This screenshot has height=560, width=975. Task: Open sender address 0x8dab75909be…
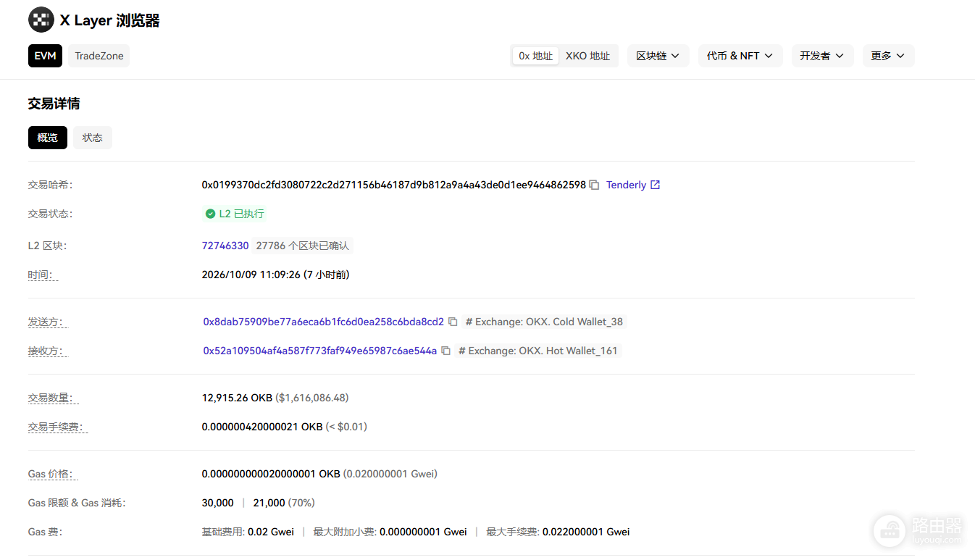pyautogui.click(x=323, y=322)
